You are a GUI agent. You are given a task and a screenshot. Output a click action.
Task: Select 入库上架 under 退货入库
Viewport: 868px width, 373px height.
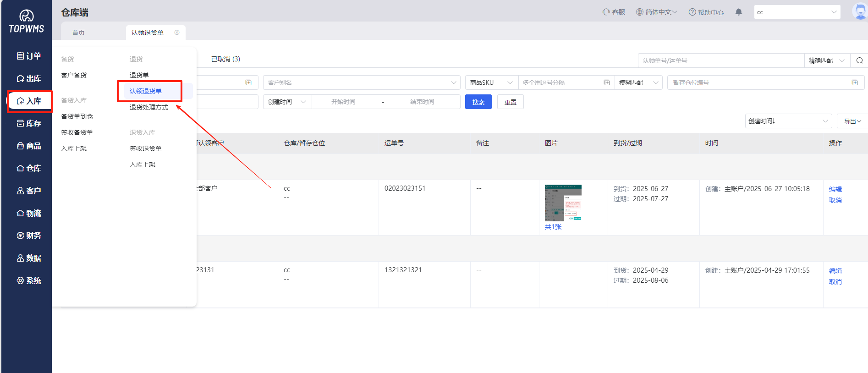143,165
